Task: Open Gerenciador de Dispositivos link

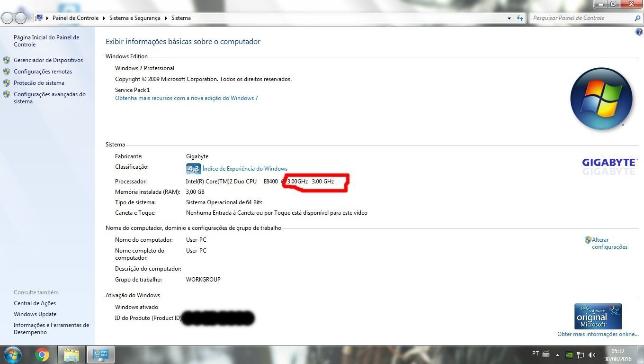Action: coord(48,60)
